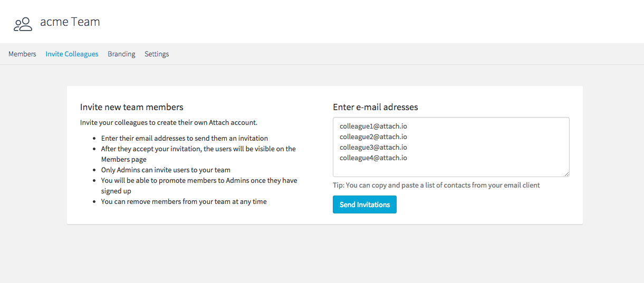Click the Invite new team members heading
The width and height of the screenshot is (644, 283).
coord(132,107)
